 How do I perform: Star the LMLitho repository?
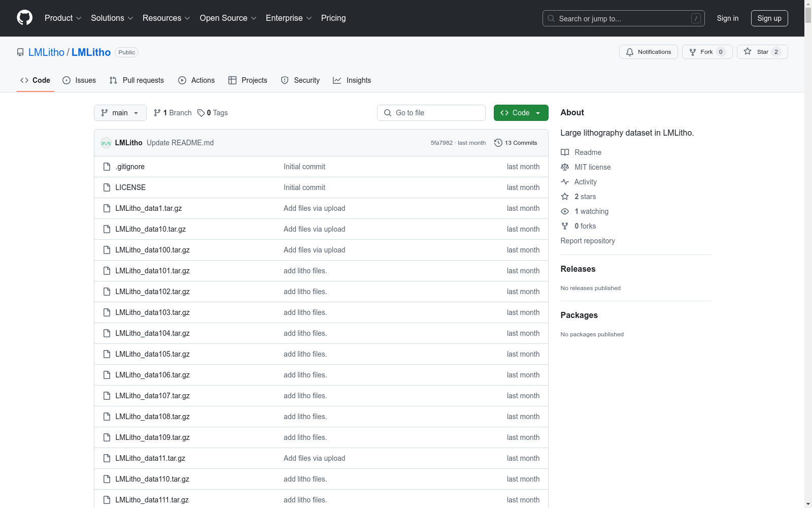(x=762, y=52)
